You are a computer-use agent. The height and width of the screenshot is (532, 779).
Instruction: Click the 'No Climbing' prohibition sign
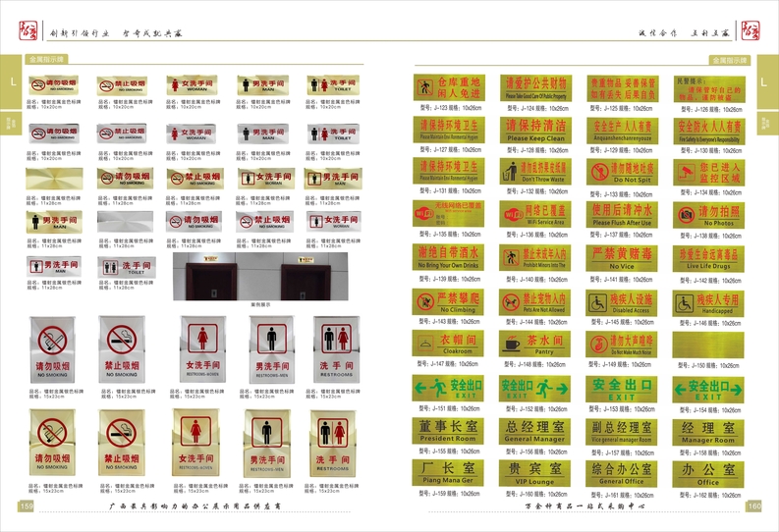[x=447, y=301]
